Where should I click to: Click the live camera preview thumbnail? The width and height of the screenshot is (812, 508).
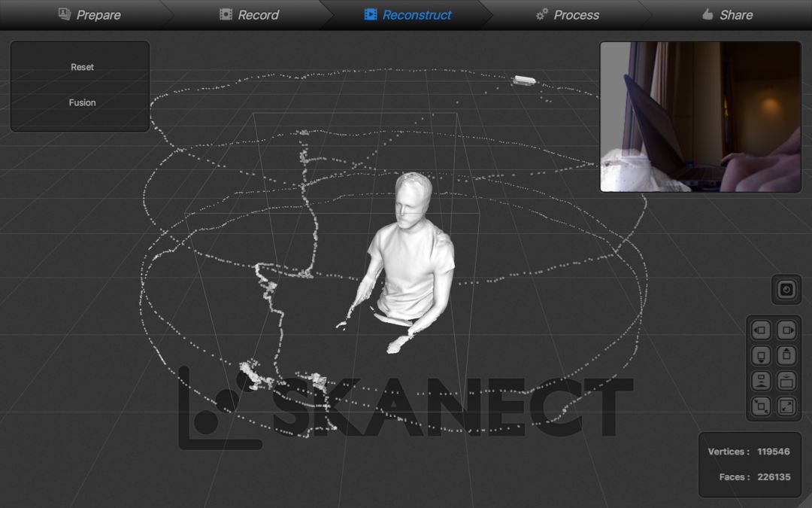[700, 117]
